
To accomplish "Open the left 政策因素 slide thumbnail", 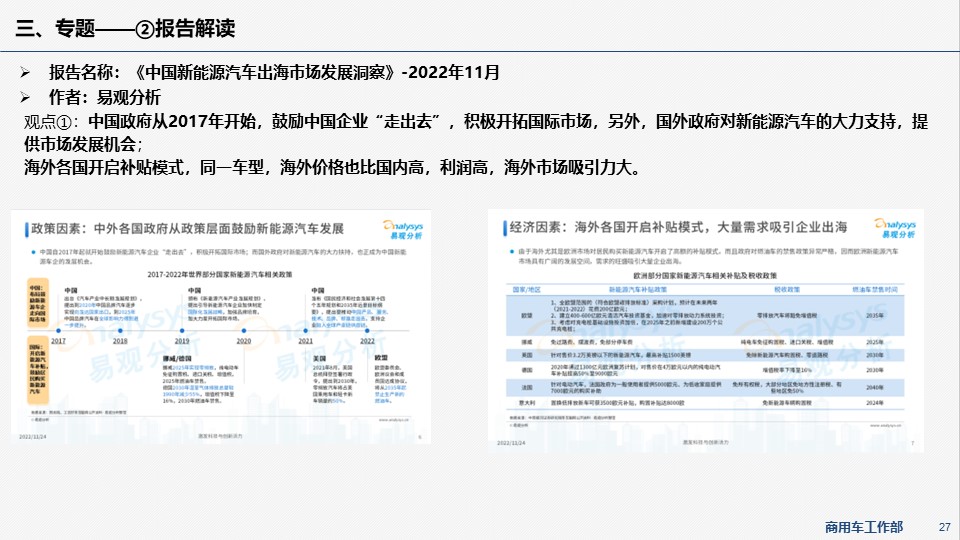I will 221,327.
